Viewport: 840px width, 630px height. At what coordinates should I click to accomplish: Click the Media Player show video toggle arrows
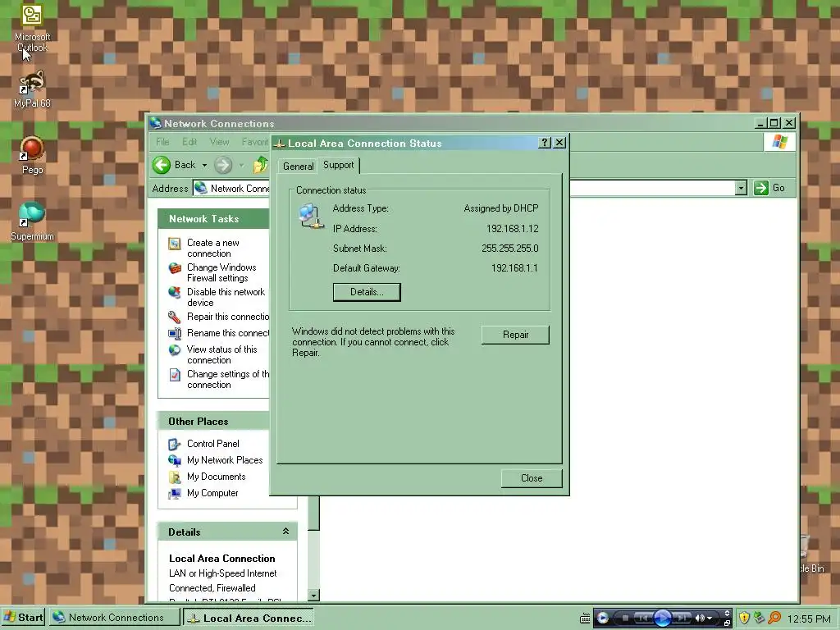pyautogui.click(x=727, y=614)
